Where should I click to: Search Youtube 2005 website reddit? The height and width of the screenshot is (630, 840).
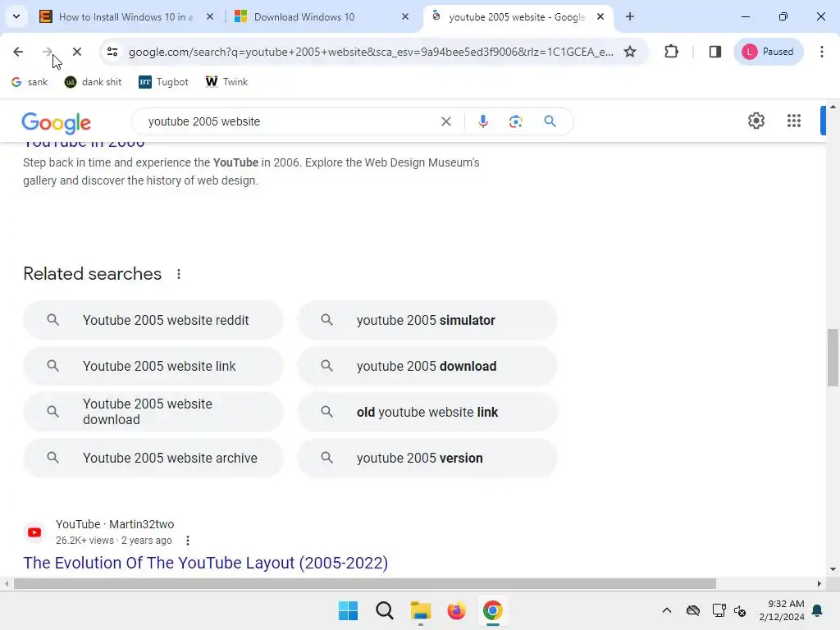(x=153, y=321)
